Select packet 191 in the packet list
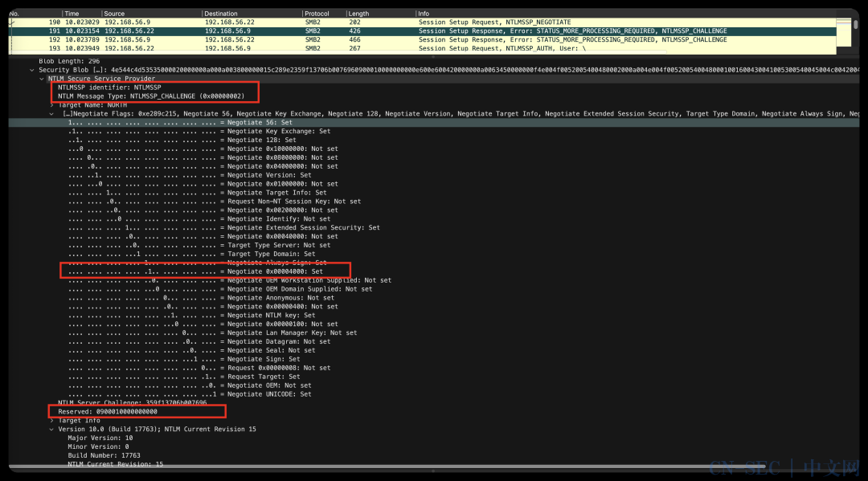The width and height of the screenshot is (868, 481). point(422,31)
